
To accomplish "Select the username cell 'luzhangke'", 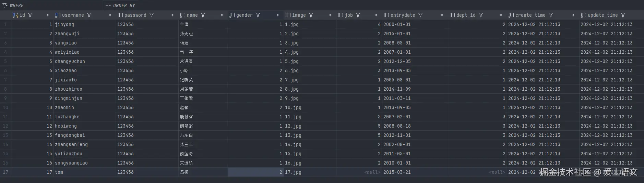I will coord(85,117).
